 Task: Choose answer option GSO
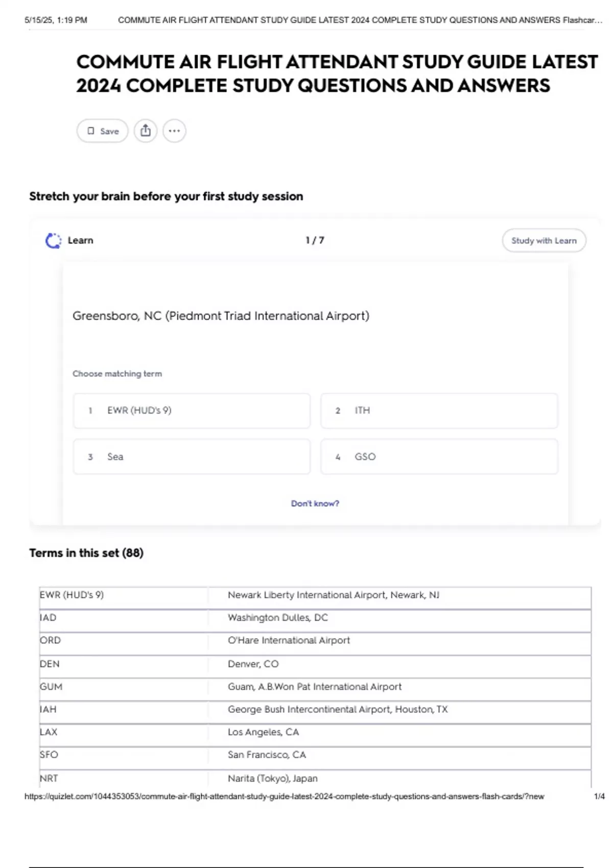(439, 456)
